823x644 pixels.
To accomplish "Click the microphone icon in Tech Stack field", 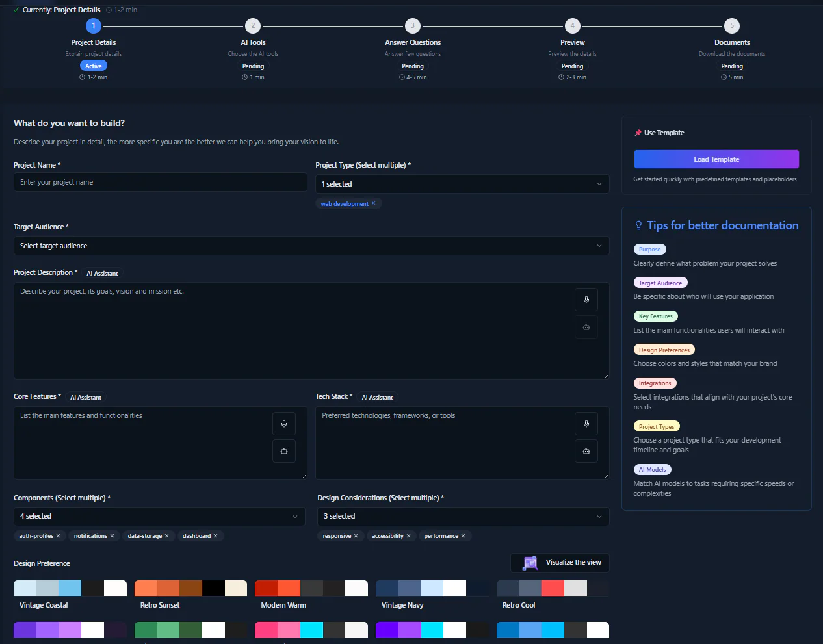I will (x=586, y=424).
